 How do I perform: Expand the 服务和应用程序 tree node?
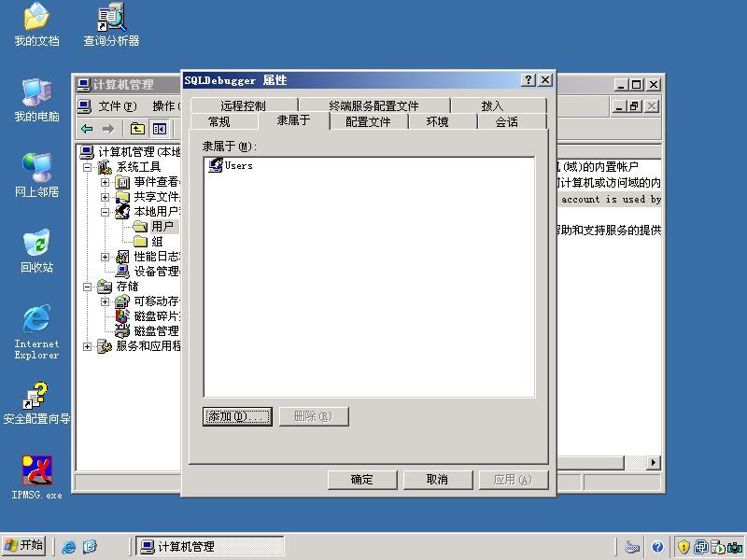(x=87, y=346)
